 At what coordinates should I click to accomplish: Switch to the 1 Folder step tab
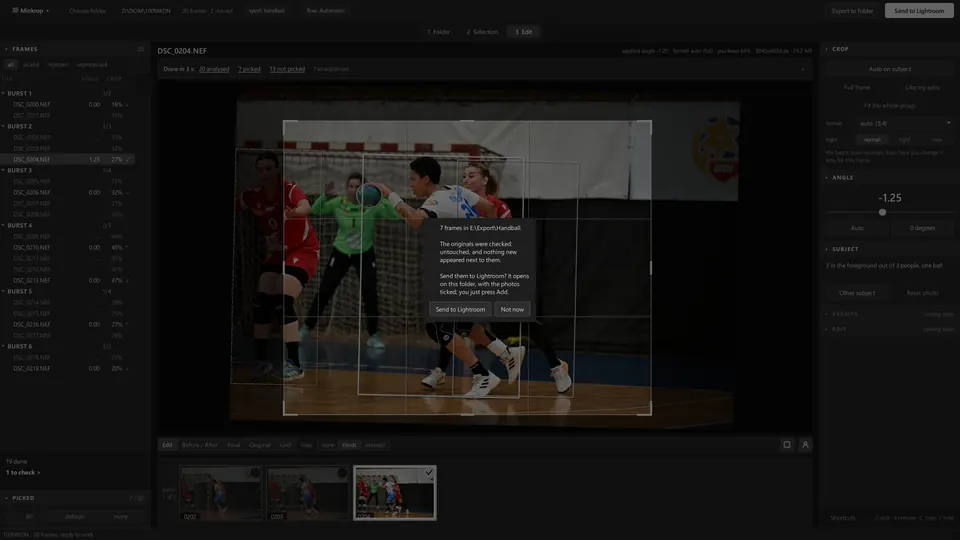[x=438, y=32]
